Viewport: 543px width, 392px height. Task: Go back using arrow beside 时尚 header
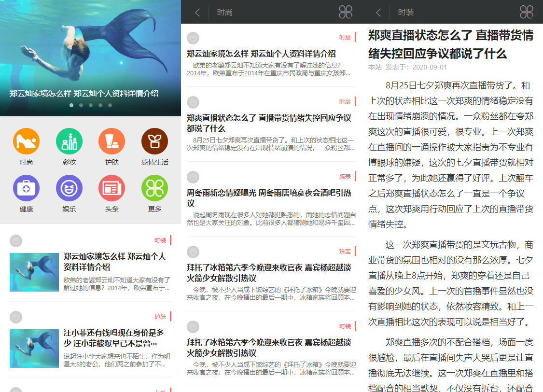(197, 13)
